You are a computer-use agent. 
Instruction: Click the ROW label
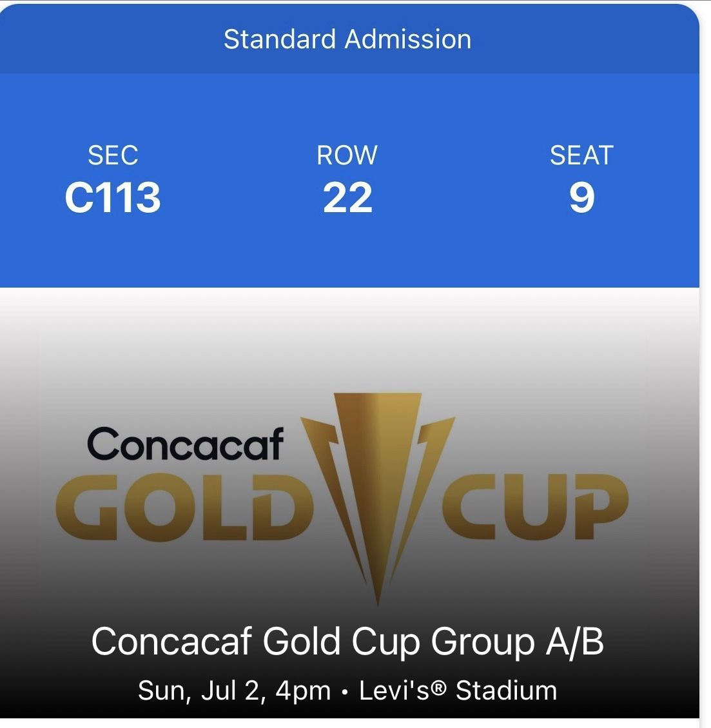coord(347,155)
